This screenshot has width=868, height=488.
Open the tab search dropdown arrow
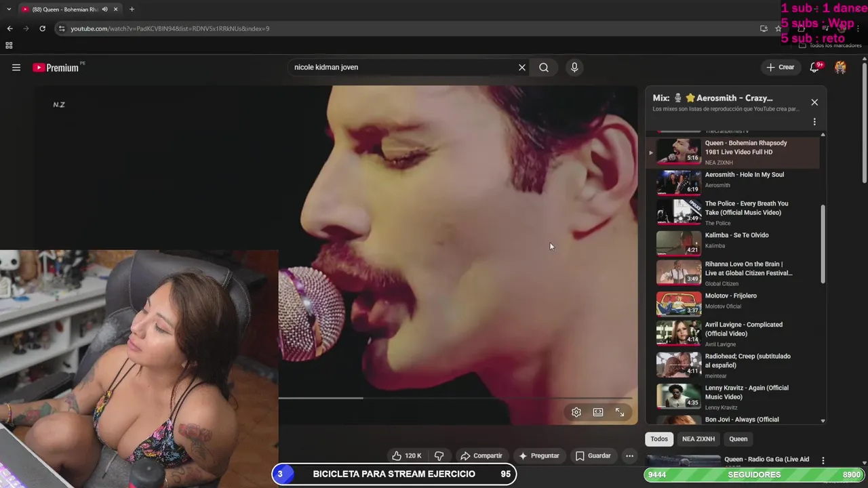pyautogui.click(x=8, y=9)
